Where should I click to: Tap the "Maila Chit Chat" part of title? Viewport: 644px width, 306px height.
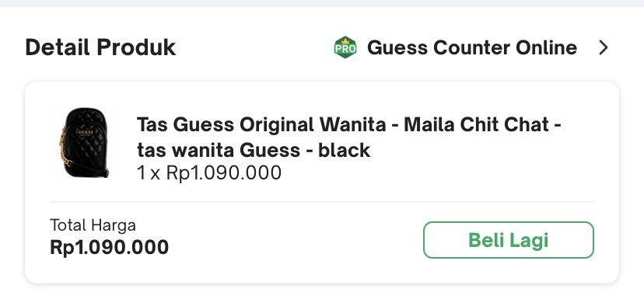pyautogui.click(x=477, y=124)
